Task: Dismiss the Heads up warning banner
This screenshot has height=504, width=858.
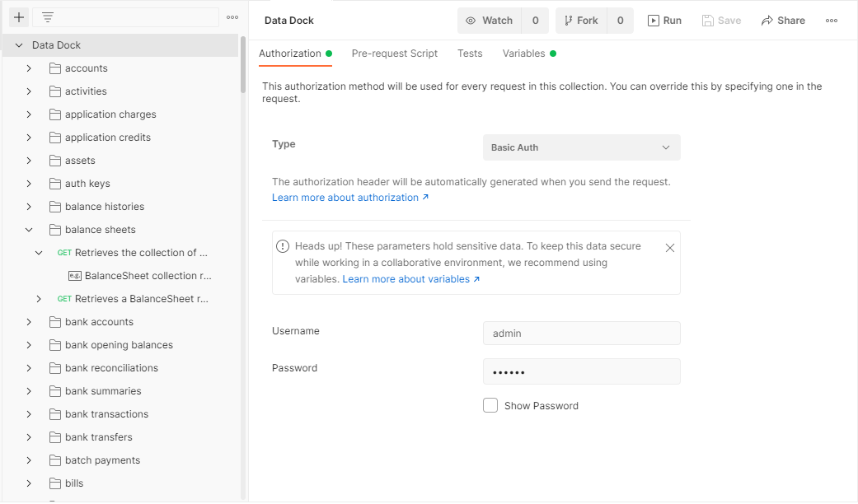Action: (670, 248)
